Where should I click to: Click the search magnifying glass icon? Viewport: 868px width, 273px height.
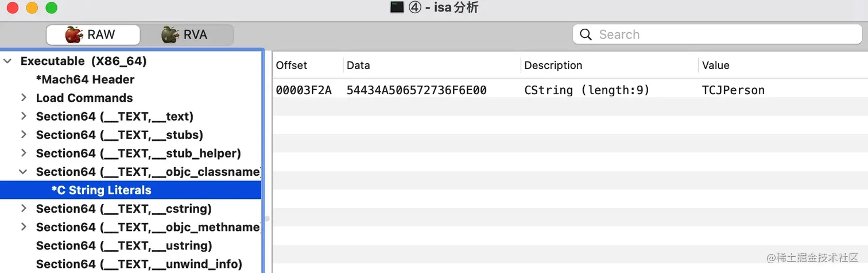tap(586, 34)
